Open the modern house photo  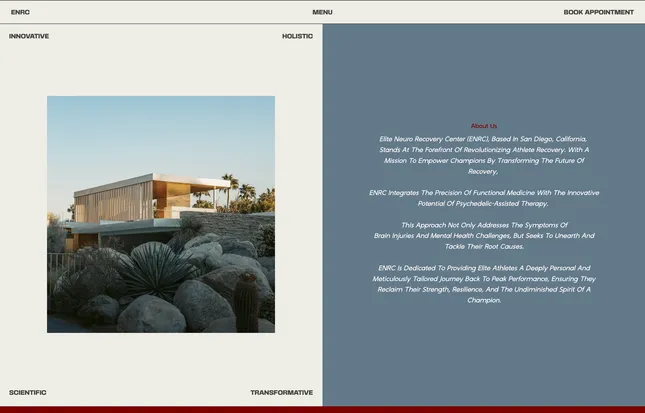161,214
